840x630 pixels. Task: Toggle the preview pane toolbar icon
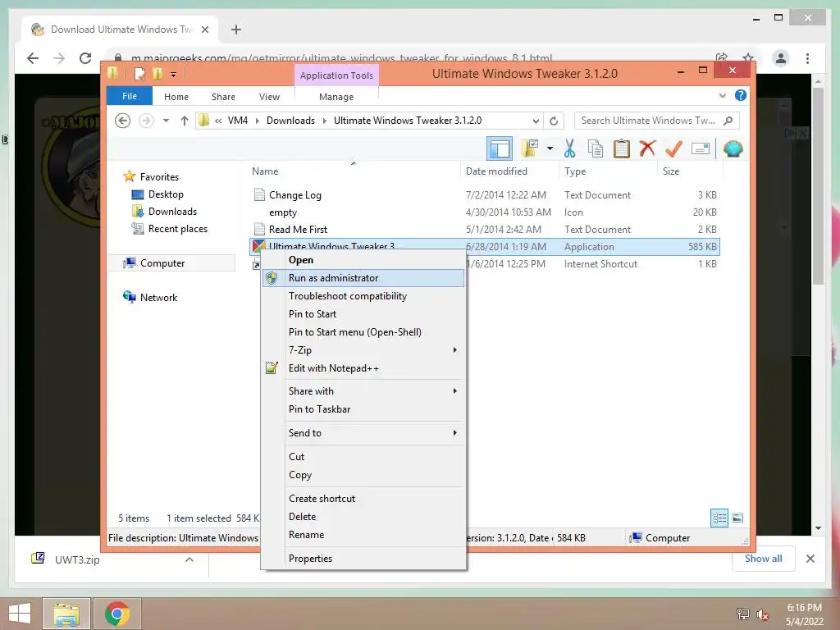(500, 148)
